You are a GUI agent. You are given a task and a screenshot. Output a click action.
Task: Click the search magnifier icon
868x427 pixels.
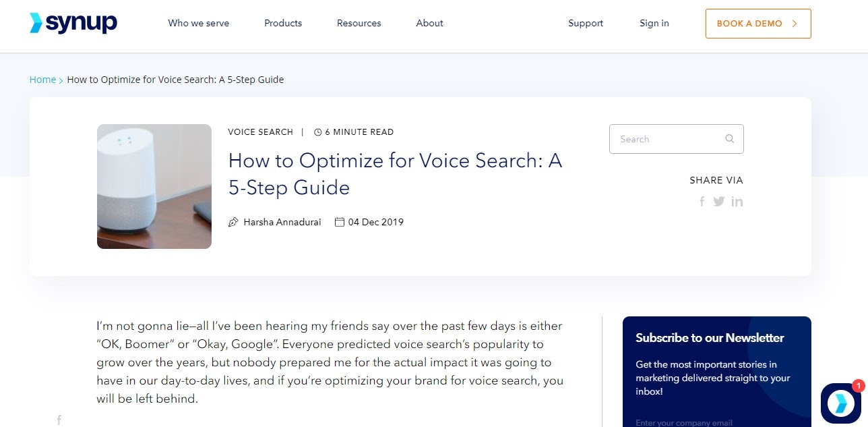tap(729, 138)
